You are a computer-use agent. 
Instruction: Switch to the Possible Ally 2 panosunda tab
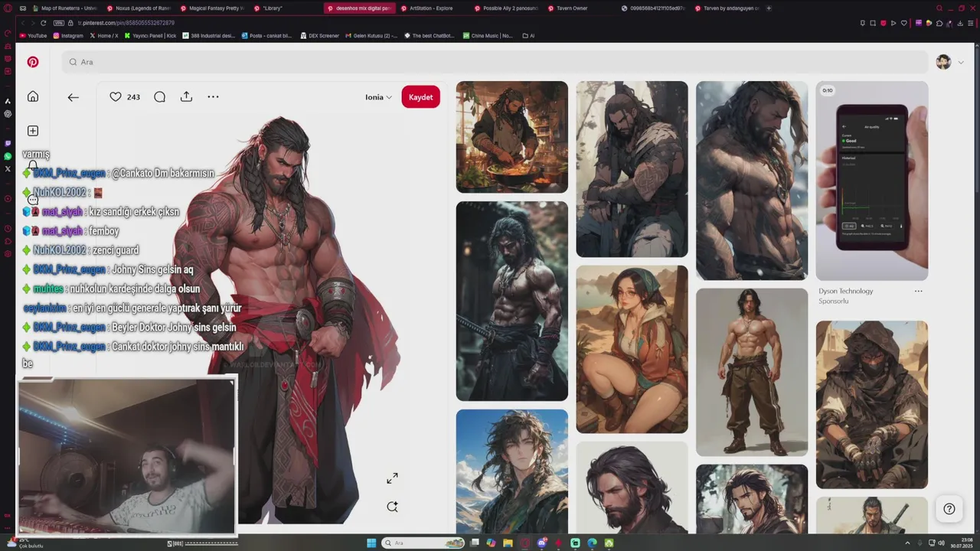pyautogui.click(x=506, y=8)
